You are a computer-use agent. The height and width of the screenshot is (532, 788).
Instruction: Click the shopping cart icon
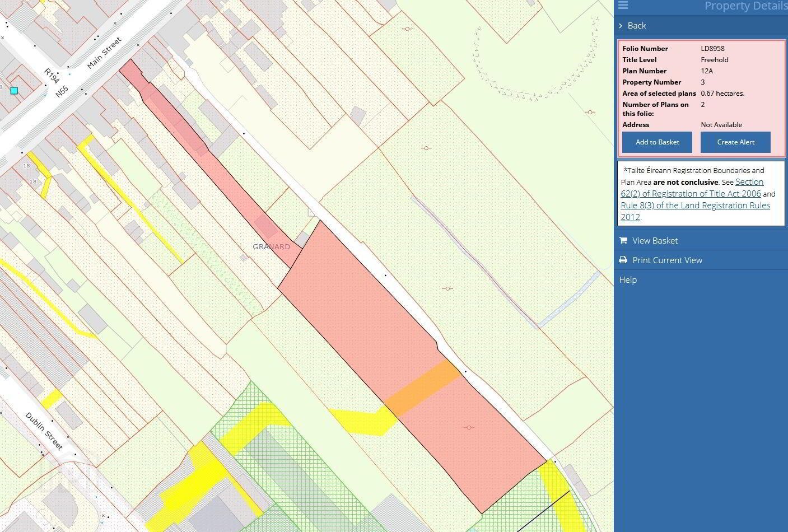(x=623, y=240)
